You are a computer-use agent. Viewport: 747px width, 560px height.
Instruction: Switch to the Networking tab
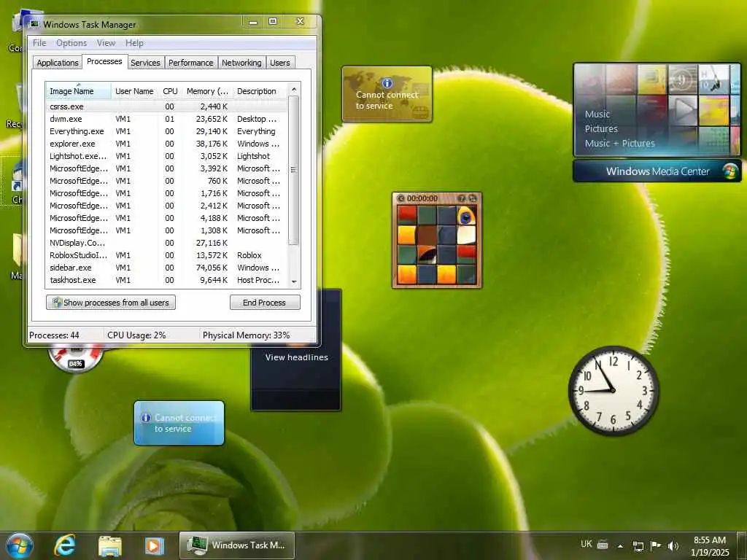tap(241, 63)
